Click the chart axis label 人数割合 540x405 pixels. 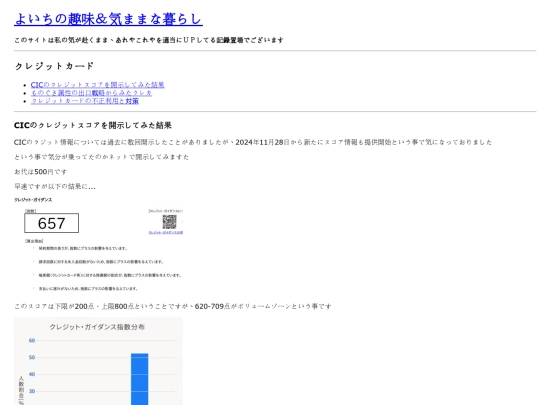[21, 391]
